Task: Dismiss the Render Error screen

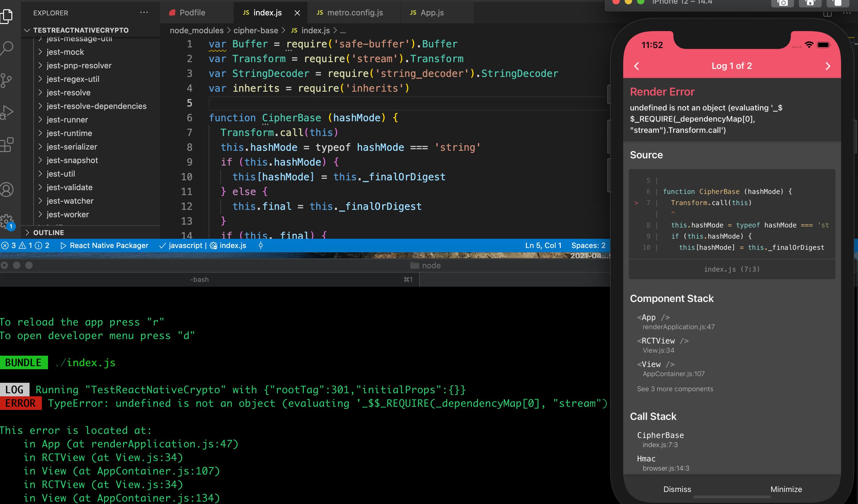Action: tap(677, 489)
